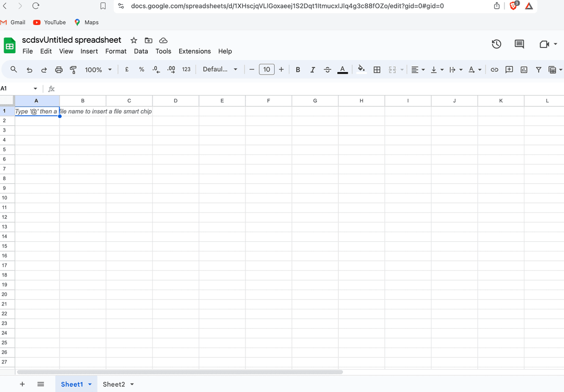This screenshot has height=392, width=564.
Task: Toggle bold formatting
Action: click(x=298, y=69)
